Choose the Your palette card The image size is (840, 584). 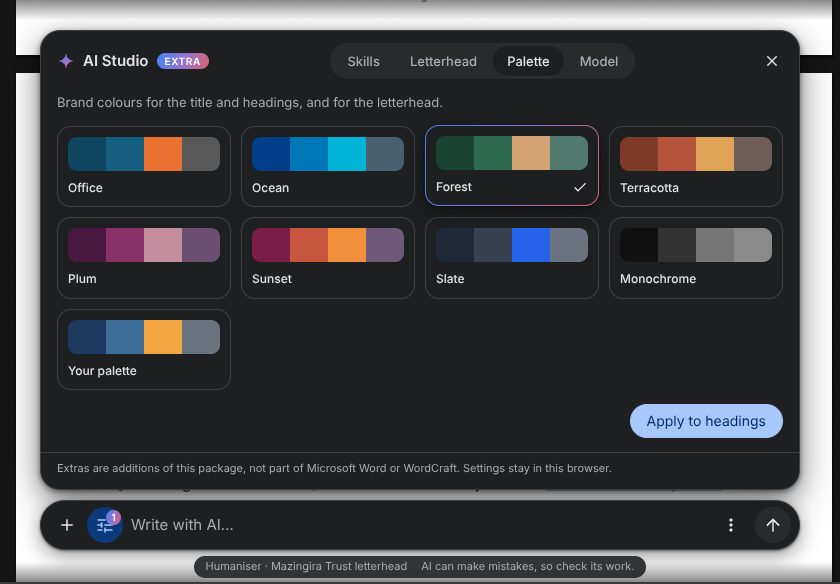pos(144,349)
